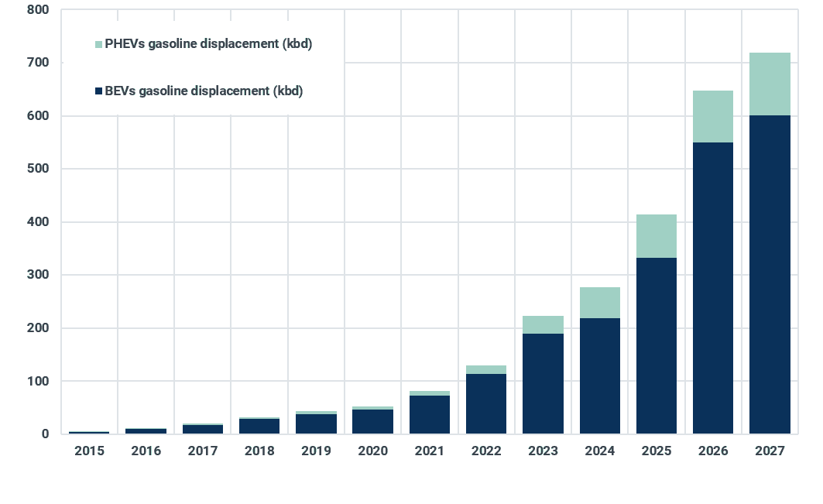The image size is (823, 504).
Task: Click the 2021 x-axis label
Action: coord(430,451)
